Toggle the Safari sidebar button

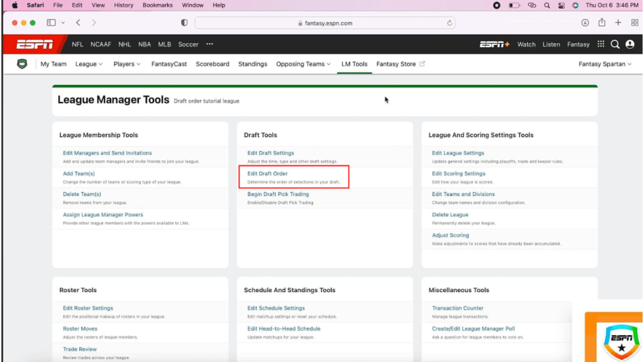coord(51,23)
